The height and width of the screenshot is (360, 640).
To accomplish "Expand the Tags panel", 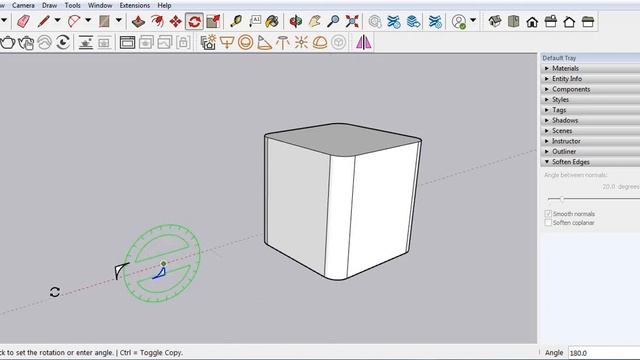I will tap(591, 110).
